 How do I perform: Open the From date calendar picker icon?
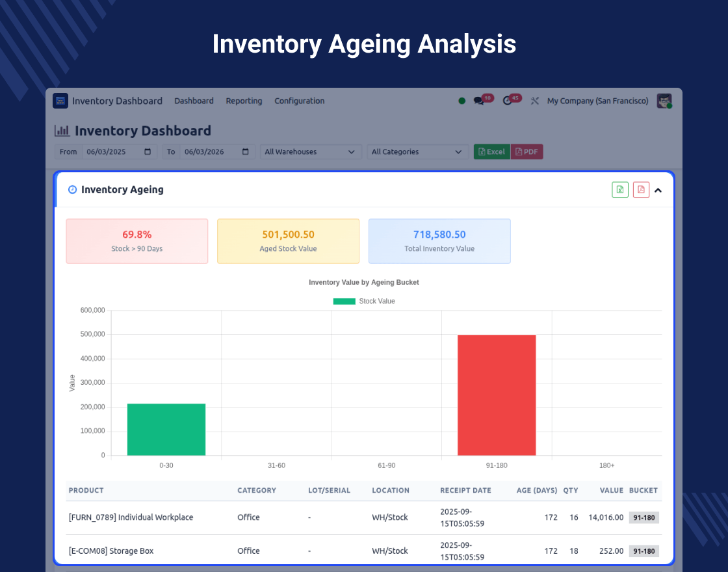click(148, 152)
